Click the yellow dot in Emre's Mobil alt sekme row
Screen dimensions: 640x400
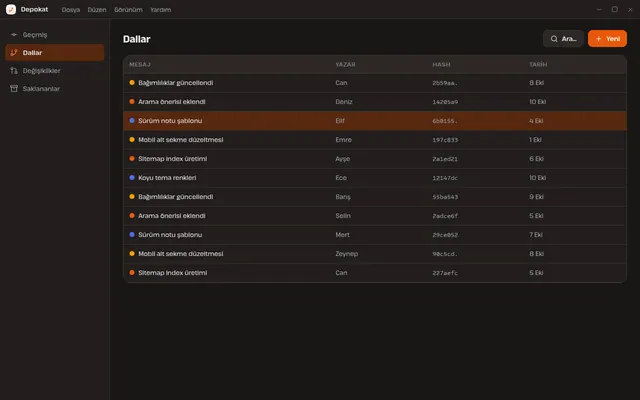[x=132, y=140]
